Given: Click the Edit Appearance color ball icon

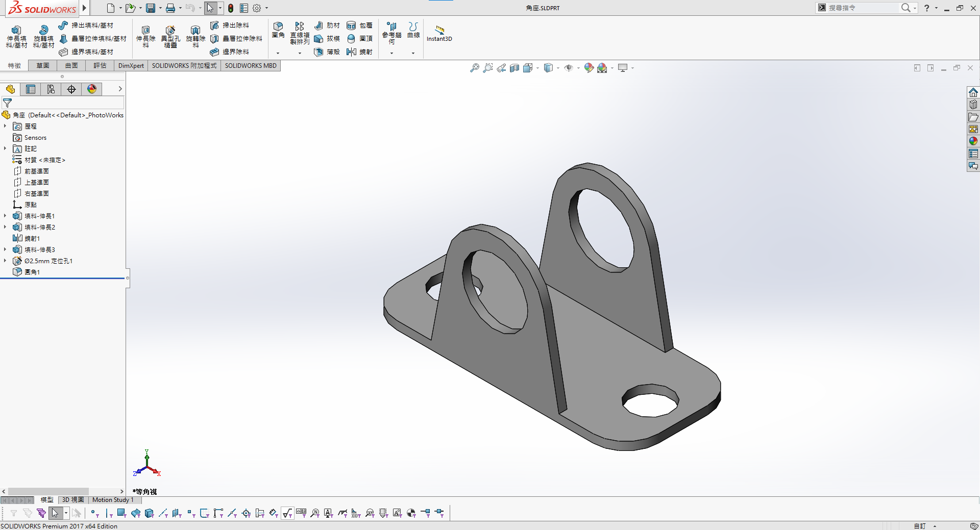Looking at the screenshot, I should click(589, 68).
